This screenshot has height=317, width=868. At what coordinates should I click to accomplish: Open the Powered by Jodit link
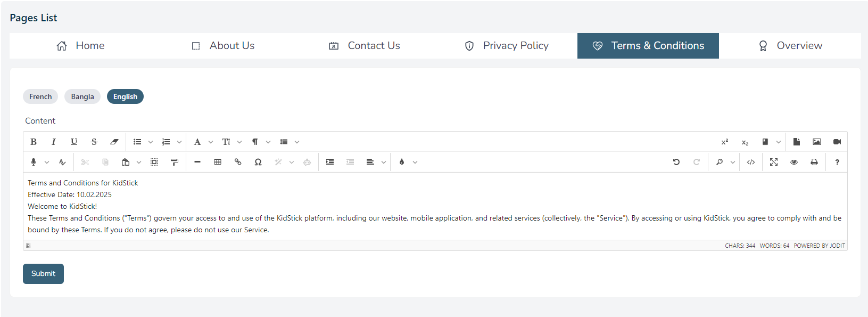point(819,246)
